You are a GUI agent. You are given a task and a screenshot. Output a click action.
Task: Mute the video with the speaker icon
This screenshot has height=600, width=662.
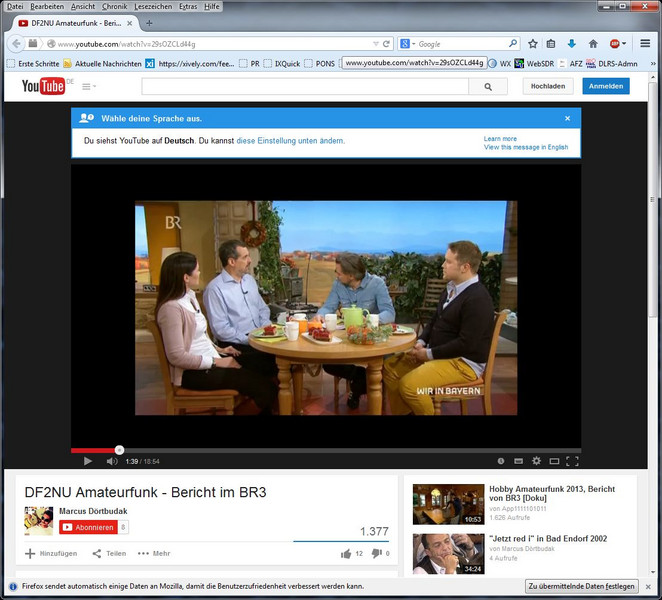point(111,461)
